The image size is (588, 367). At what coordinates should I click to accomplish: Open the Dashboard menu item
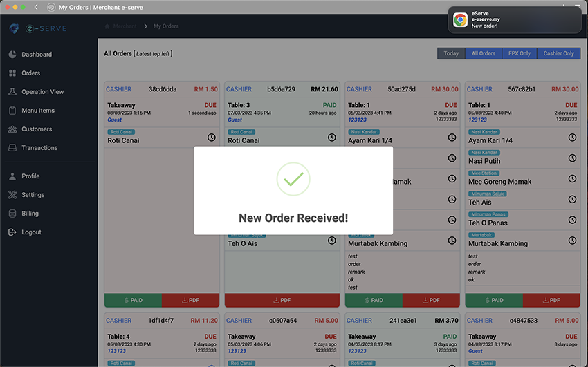[x=37, y=55]
